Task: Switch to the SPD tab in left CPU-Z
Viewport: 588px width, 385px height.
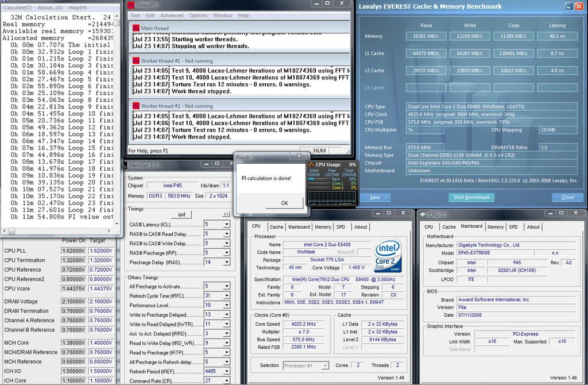Action: coord(341,227)
